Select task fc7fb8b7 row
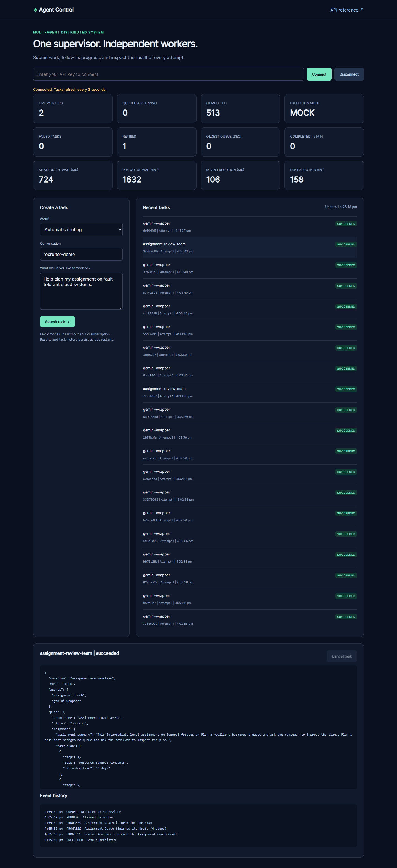This screenshot has height=868, width=397. pyautogui.click(x=250, y=599)
